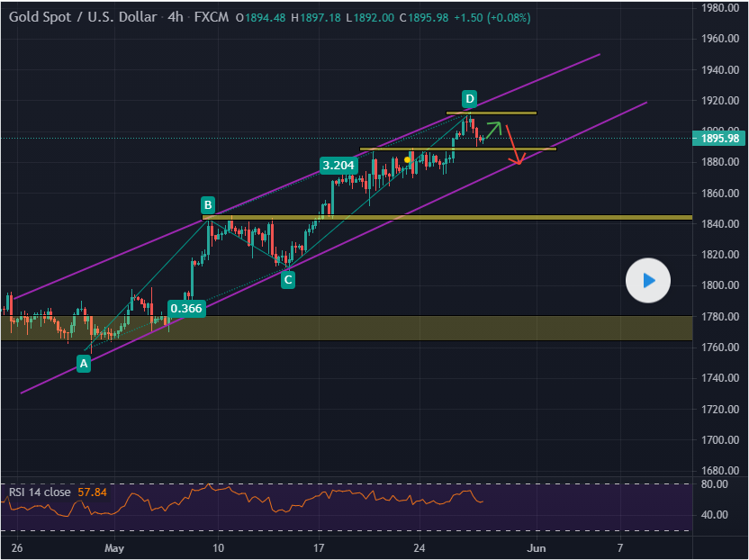Click the small yellow dot marker
This screenshot has height=560, width=749.
coord(408,160)
